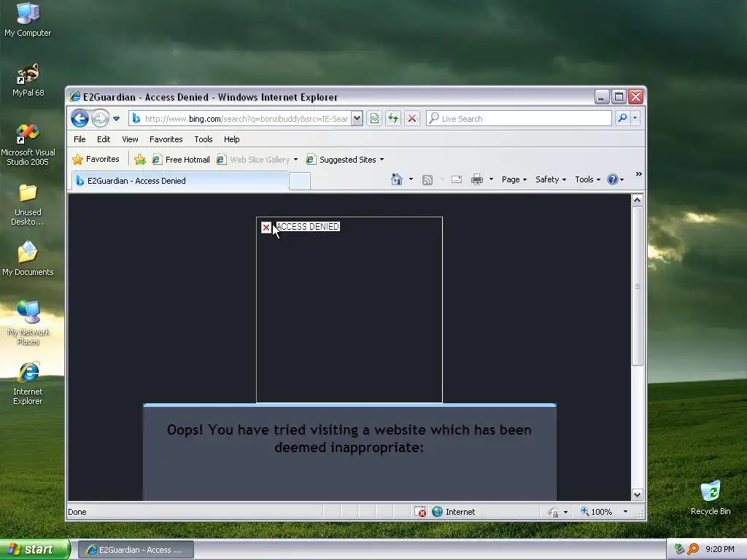Expand Web Slice Gallery dropdown arrow
This screenshot has height=560, width=747.
pos(296,160)
